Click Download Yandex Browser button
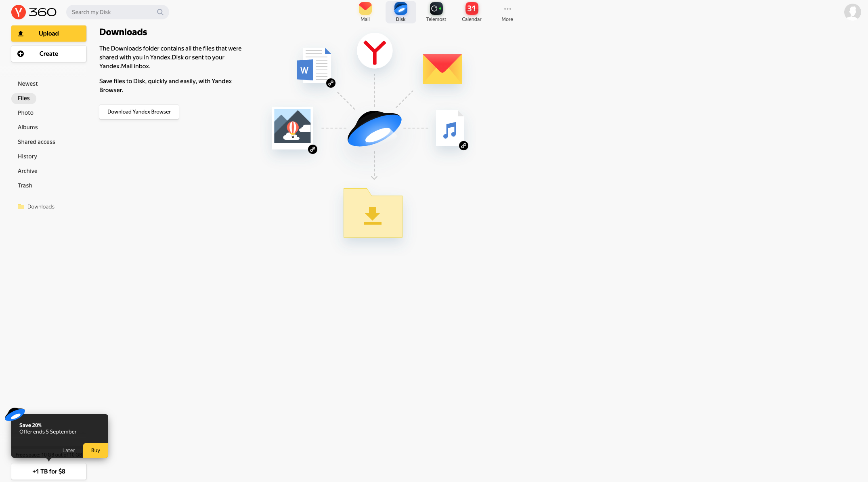The width and height of the screenshot is (868, 482). coord(139,112)
